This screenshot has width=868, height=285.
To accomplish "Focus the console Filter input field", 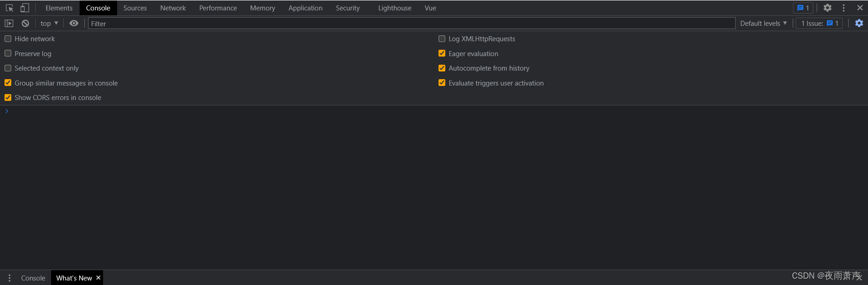I will (x=411, y=24).
